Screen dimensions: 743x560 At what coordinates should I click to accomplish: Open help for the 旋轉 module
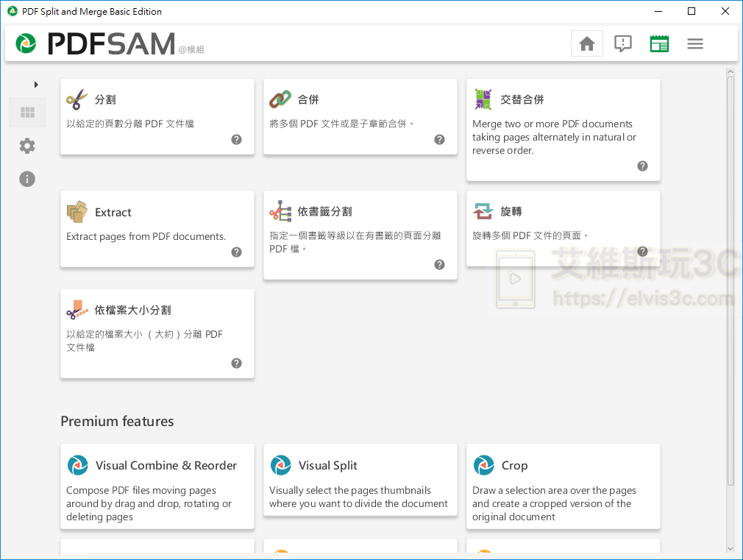point(641,251)
